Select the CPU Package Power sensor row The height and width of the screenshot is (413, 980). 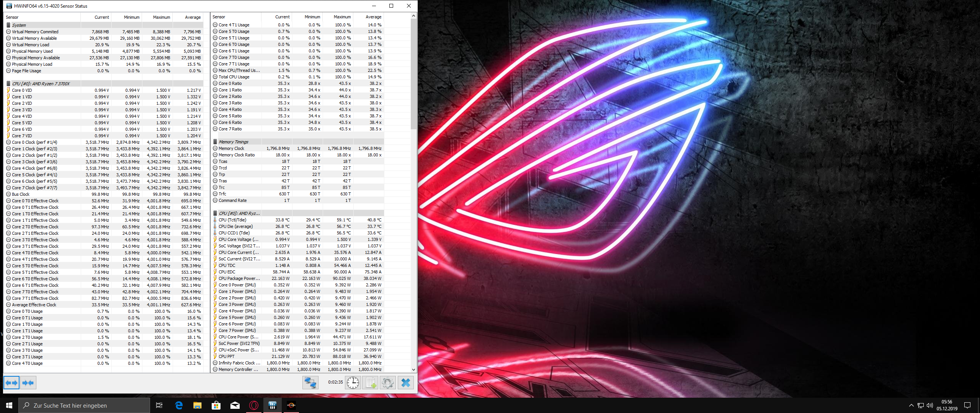click(x=239, y=278)
